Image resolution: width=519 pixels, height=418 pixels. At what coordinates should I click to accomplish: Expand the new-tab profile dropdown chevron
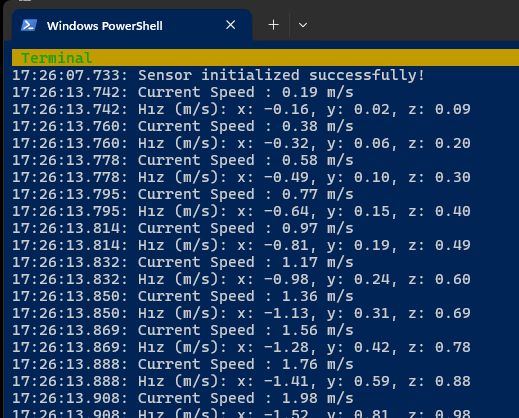(x=303, y=25)
